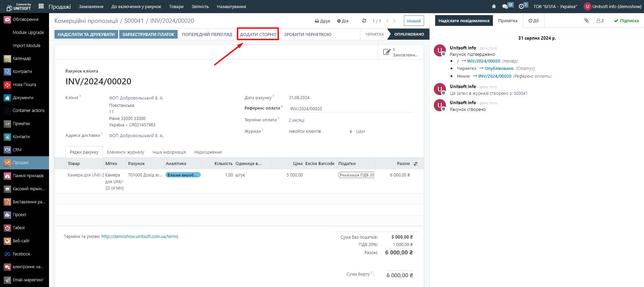Viewport: 644px width, 287px height.
Task: Open the terms and conditions link
Action: pyautogui.click(x=140, y=237)
